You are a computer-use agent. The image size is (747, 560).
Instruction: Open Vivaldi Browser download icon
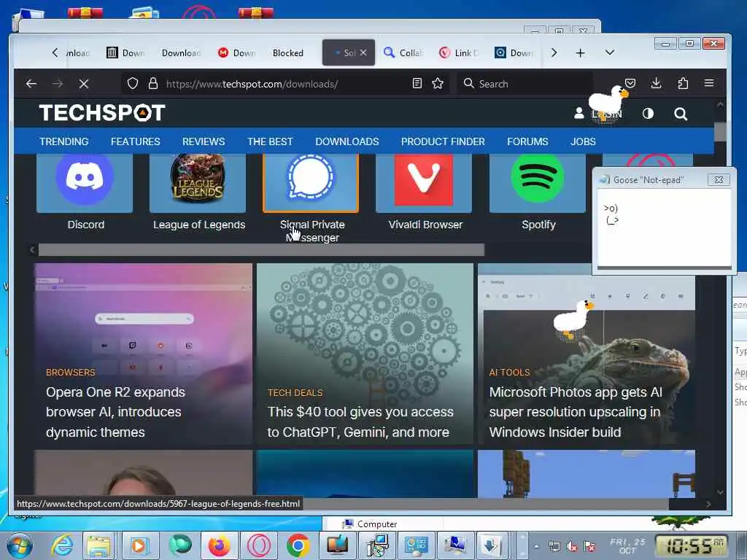(x=424, y=183)
